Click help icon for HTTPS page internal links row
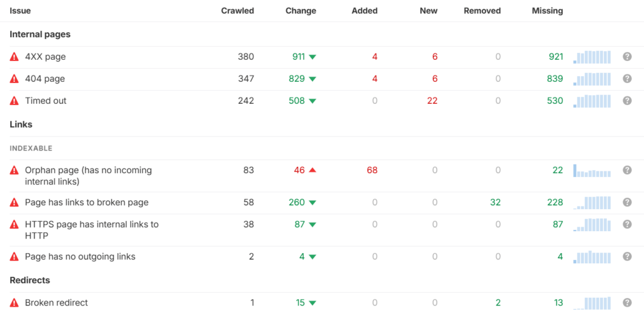The width and height of the screenshot is (644, 318). (627, 224)
